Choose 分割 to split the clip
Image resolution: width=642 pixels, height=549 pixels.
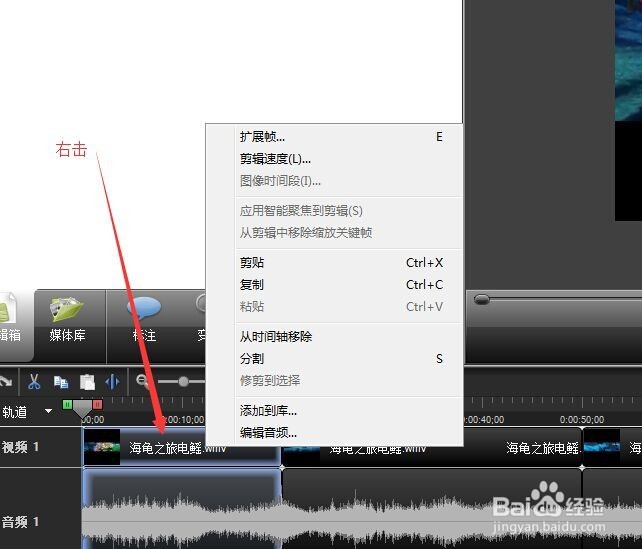[349, 359]
